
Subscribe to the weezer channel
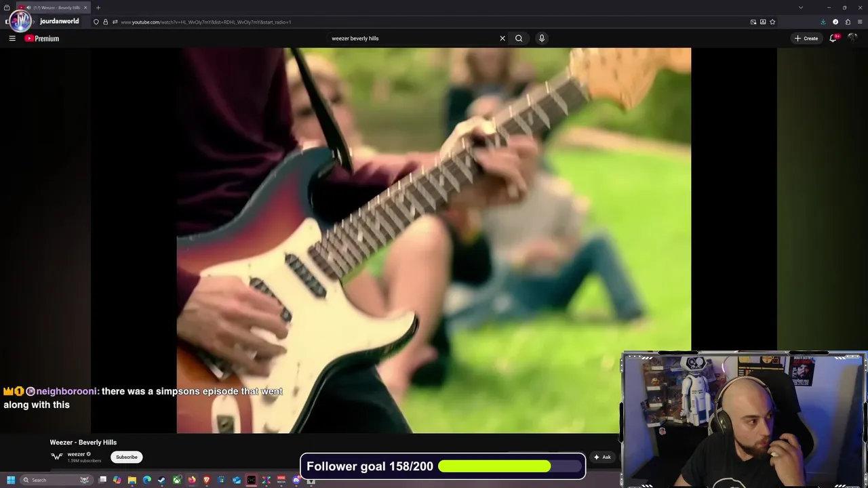tap(127, 457)
